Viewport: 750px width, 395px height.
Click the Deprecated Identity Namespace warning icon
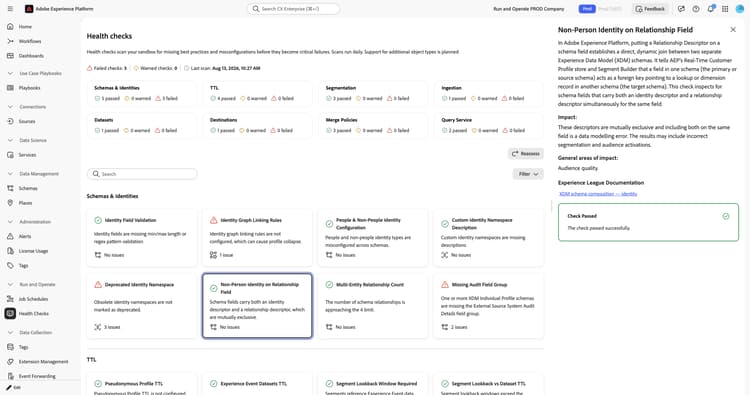tap(98, 285)
